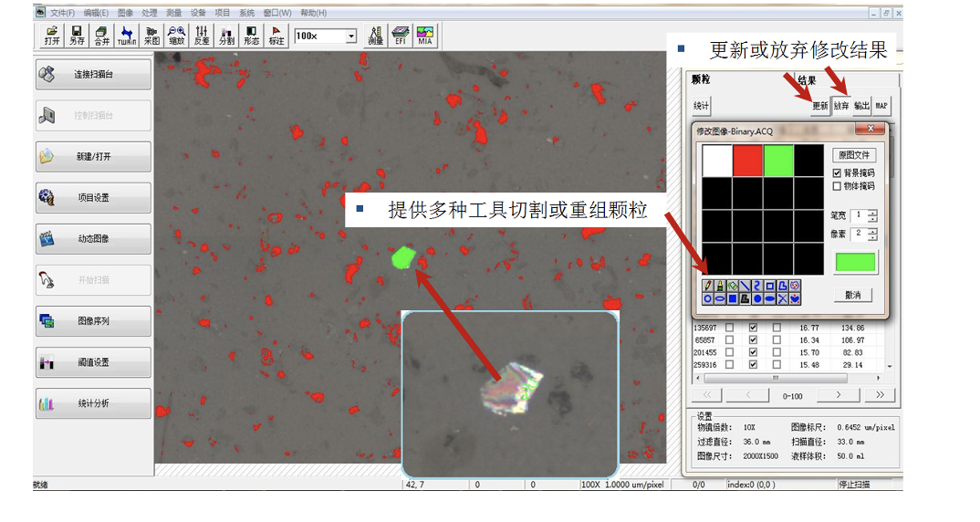This screenshot has width=980, height=522.
Task: Click the 分割 (Segment) toolbar icon
Action: pyautogui.click(x=227, y=36)
